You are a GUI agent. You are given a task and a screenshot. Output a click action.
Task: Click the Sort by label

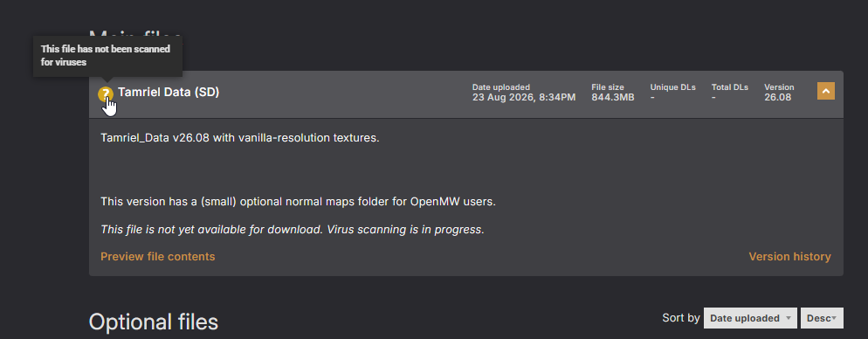click(681, 318)
